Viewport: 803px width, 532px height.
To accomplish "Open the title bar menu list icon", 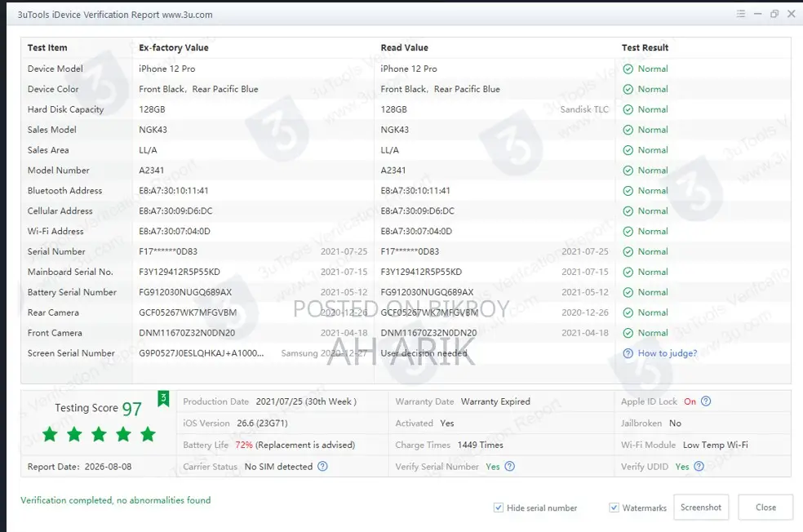I will tap(740, 14).
